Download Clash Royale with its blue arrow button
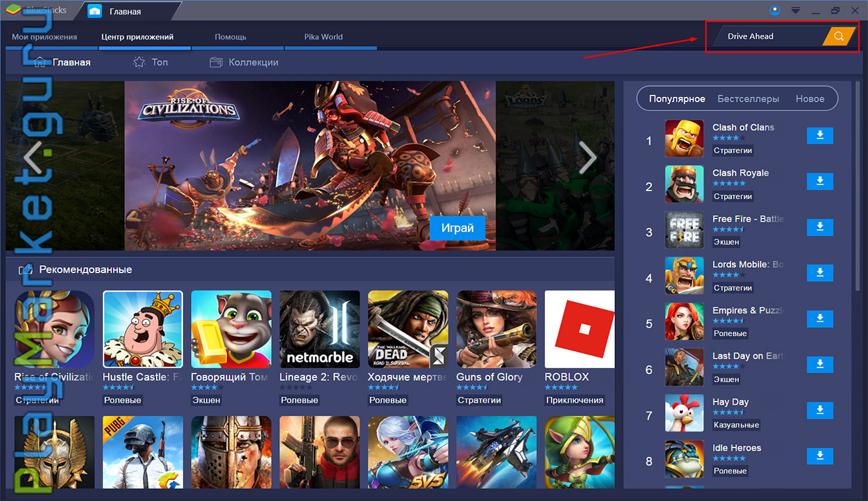 [820, 181]
